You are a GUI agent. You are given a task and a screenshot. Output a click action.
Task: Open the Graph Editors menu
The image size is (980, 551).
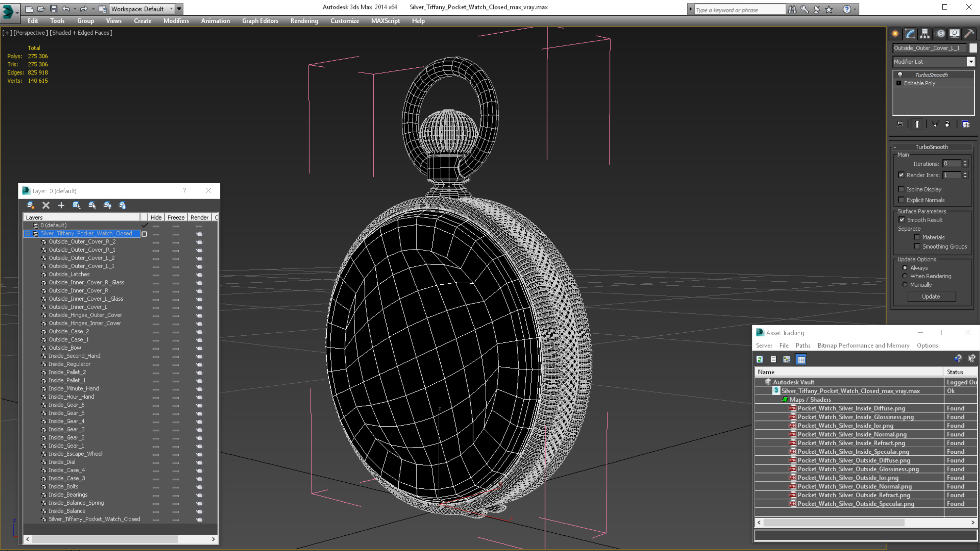tap(260, 21)
